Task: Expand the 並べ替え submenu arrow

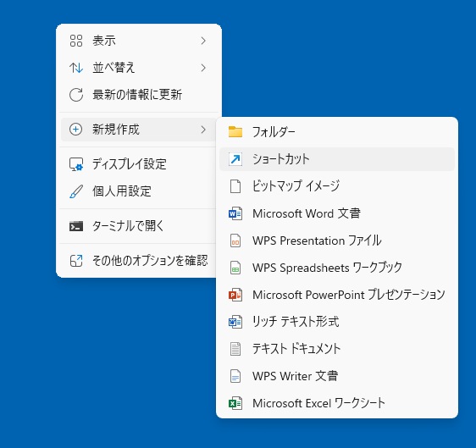Action: click(x=203, y=68)
